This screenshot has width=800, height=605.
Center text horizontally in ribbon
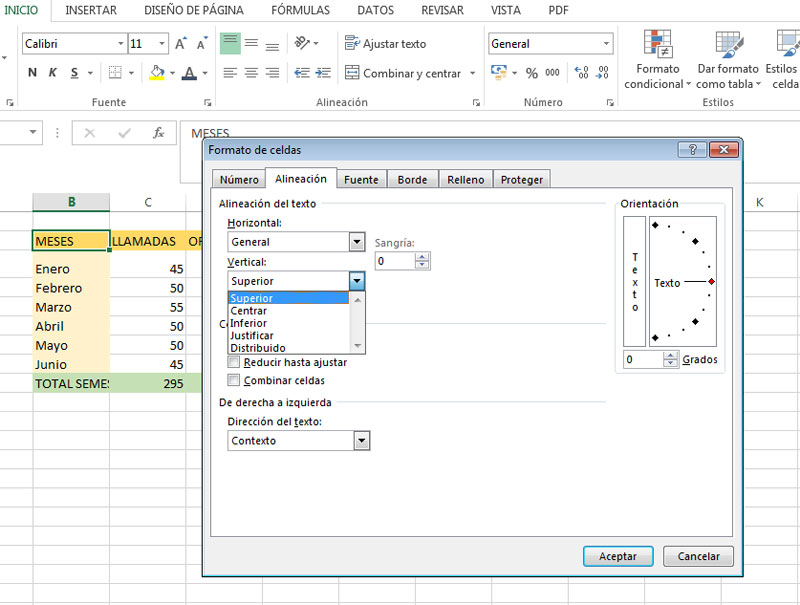pyautogui.click(x=251, y=73)
